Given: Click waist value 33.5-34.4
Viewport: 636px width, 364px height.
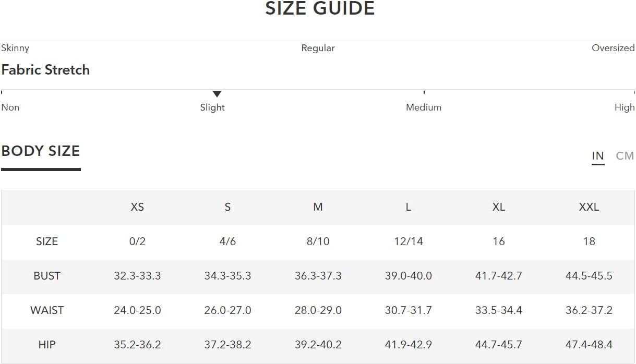Looking at the screenshot, I should click(499, 310).
